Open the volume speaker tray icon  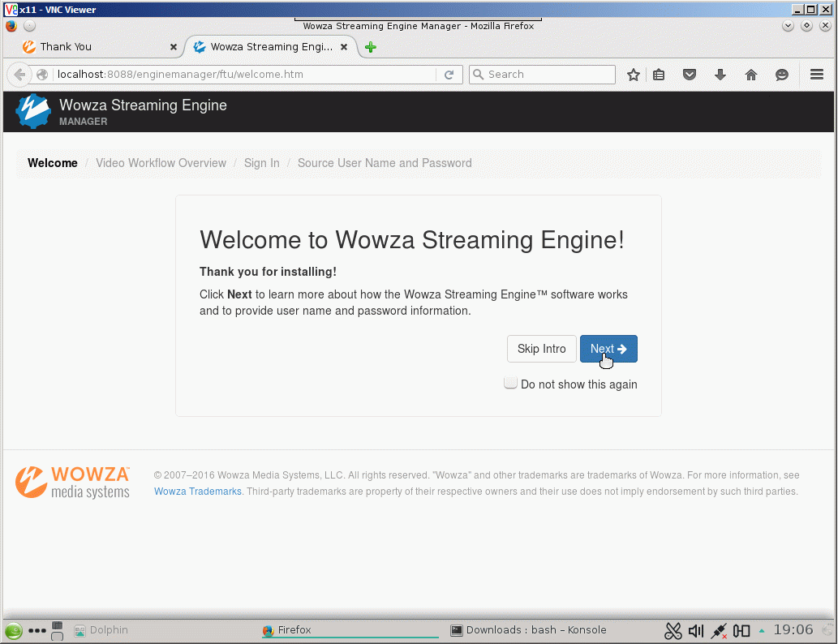coord(696,631)
